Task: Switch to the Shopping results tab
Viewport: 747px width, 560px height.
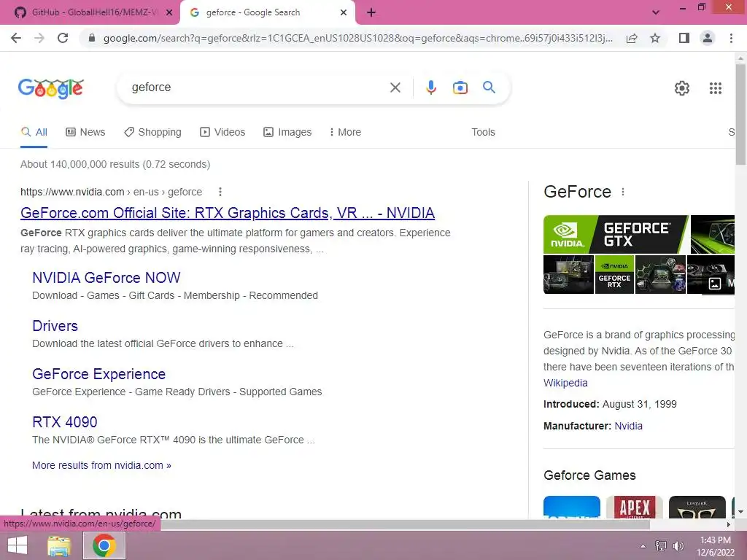Action: 152,133
